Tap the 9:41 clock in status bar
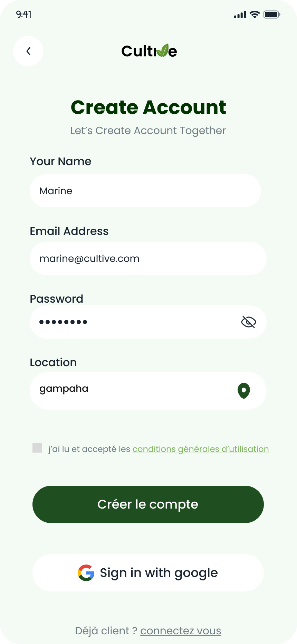This screenshot has height=644, width=297. 24,15
